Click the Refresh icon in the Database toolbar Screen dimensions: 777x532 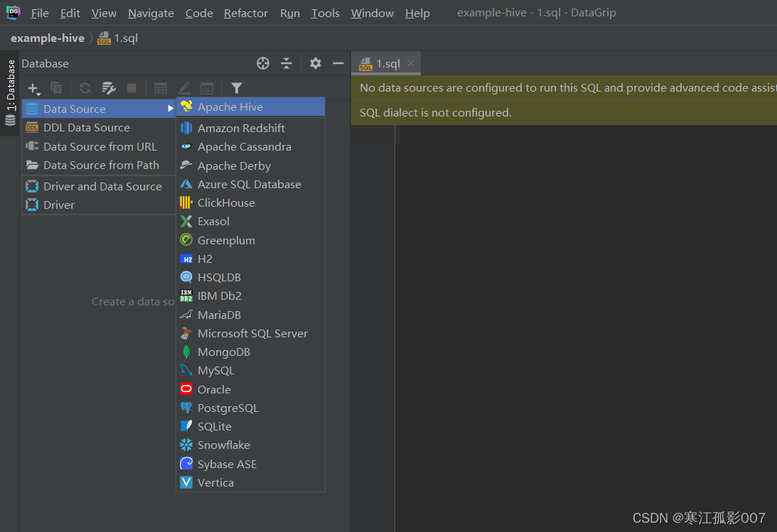click(85, 88)
